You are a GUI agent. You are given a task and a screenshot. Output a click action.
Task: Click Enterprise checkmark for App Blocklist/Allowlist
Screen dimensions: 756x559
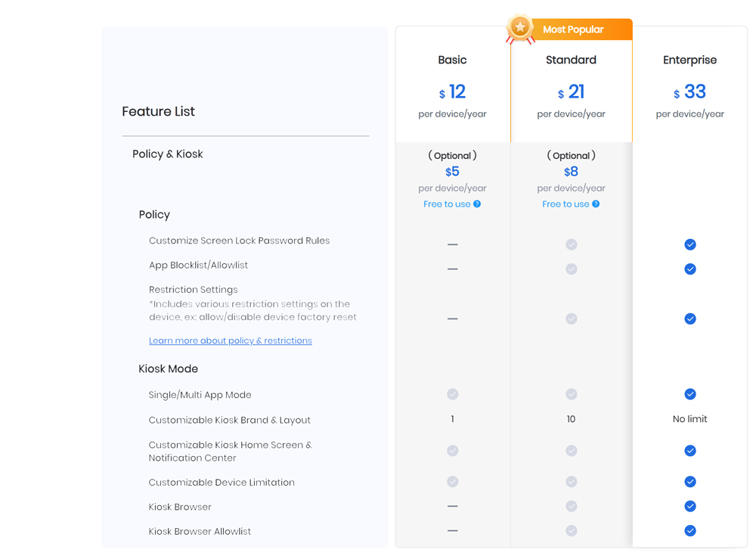pos(689,269)
